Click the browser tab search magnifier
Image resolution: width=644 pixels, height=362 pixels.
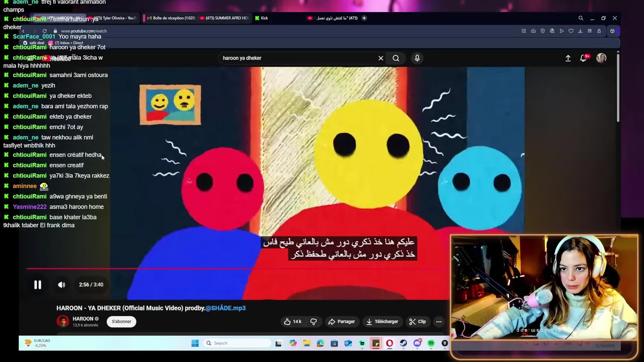581,18
